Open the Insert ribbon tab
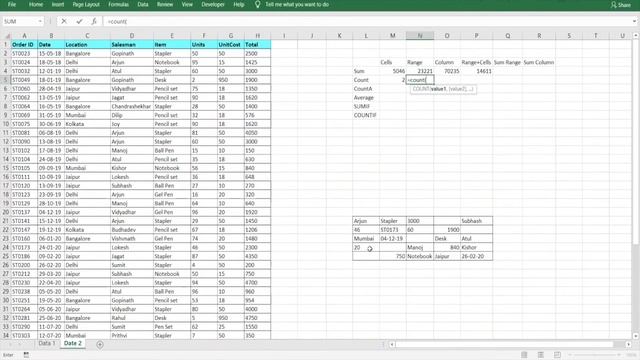 [x=58, y=4]
